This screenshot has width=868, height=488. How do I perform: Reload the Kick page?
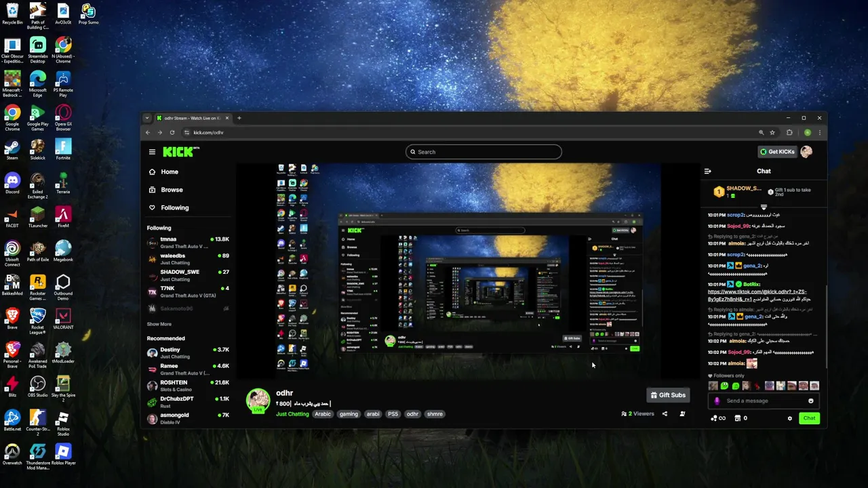[x=172, y=133]
